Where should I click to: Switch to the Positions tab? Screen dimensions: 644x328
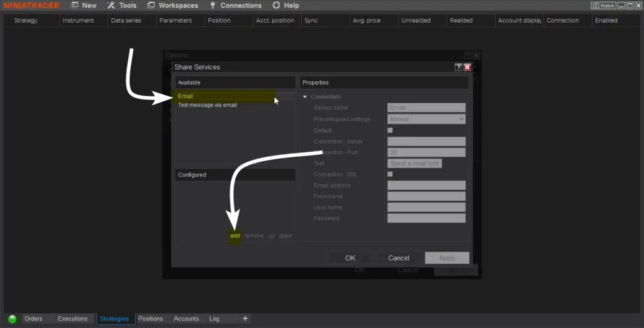coord(150,319)
